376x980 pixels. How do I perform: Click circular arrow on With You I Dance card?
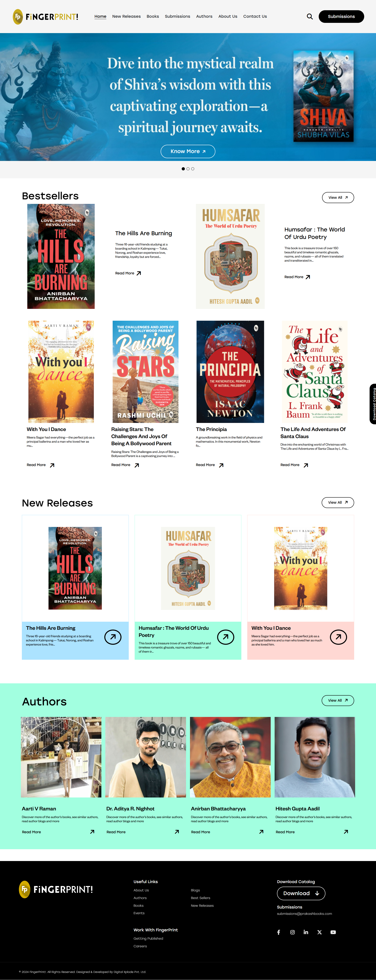click(x=338, y=637)
